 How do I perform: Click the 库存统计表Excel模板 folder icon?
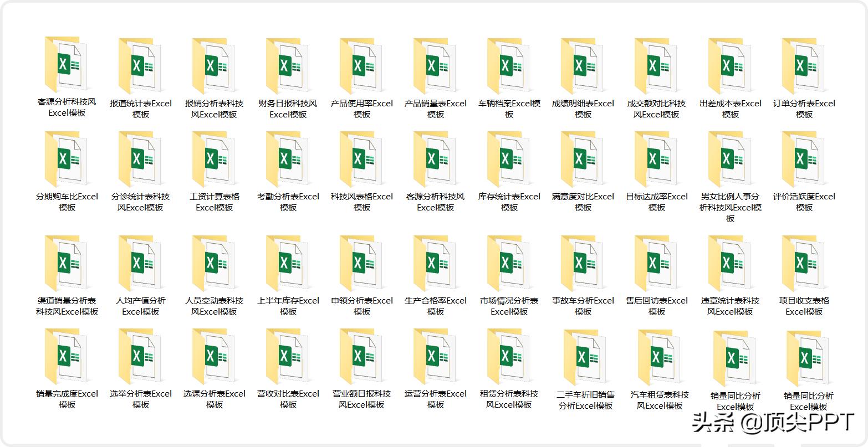509,158
